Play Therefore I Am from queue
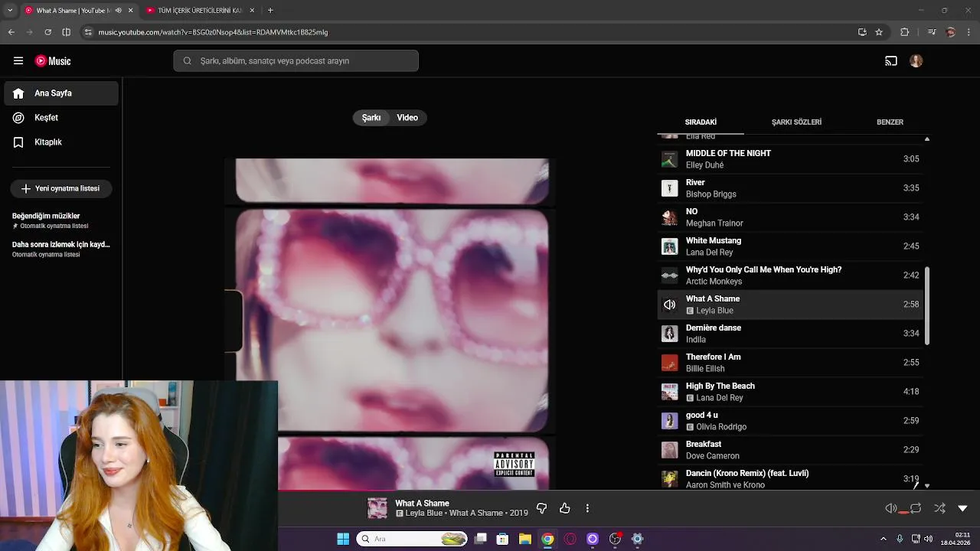Image resolution: width=980 pixels, height=551 pixels. tap(790, 363)
